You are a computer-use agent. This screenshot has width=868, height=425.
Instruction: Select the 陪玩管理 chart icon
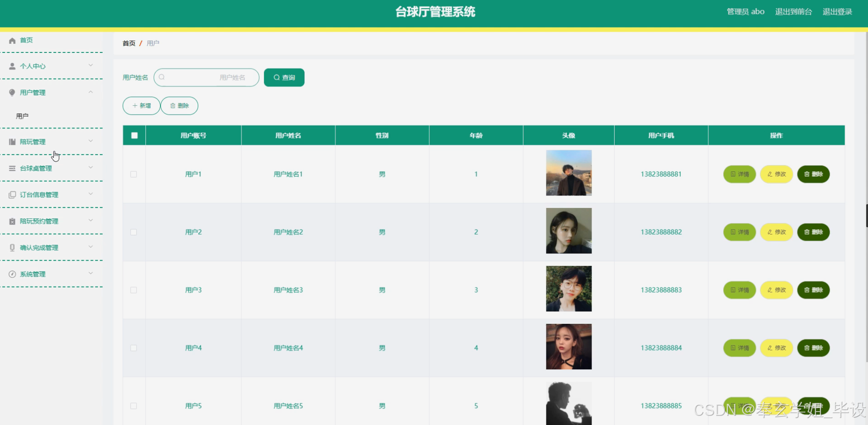coord(12,141)
